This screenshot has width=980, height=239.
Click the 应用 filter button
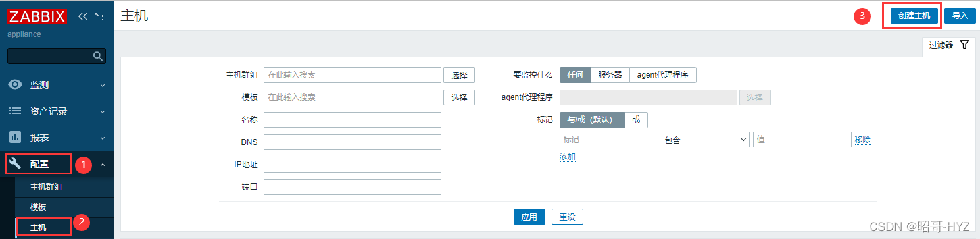(x=529, y=217)
